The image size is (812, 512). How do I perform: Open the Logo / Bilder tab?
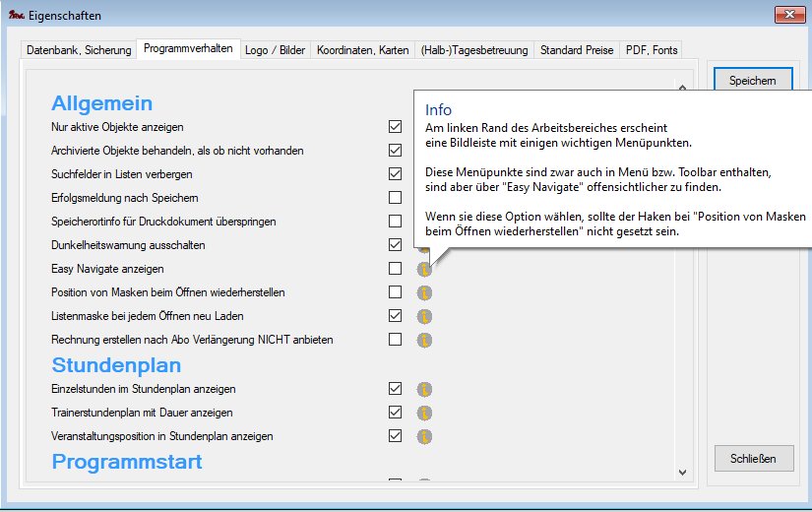[275, 50]
